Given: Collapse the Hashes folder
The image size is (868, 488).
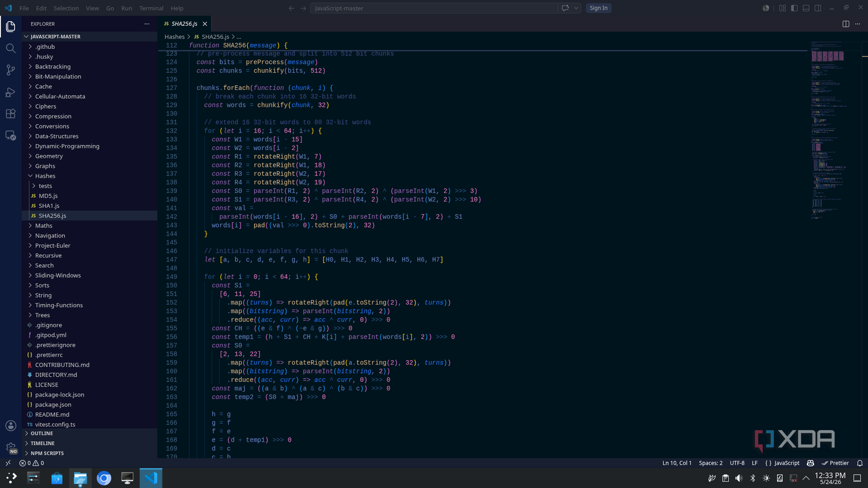Looking at the screenshot, I should (x=89, y=176).
